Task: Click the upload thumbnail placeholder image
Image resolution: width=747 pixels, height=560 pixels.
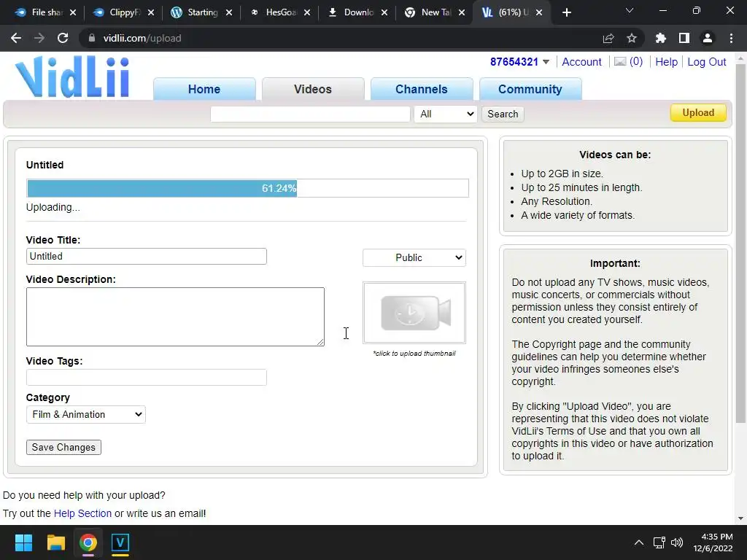Action: pos(414,313)
